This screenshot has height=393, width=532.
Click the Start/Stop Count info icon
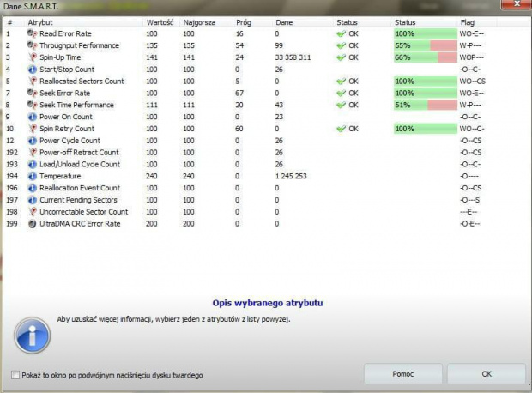(x=33, y=70)
